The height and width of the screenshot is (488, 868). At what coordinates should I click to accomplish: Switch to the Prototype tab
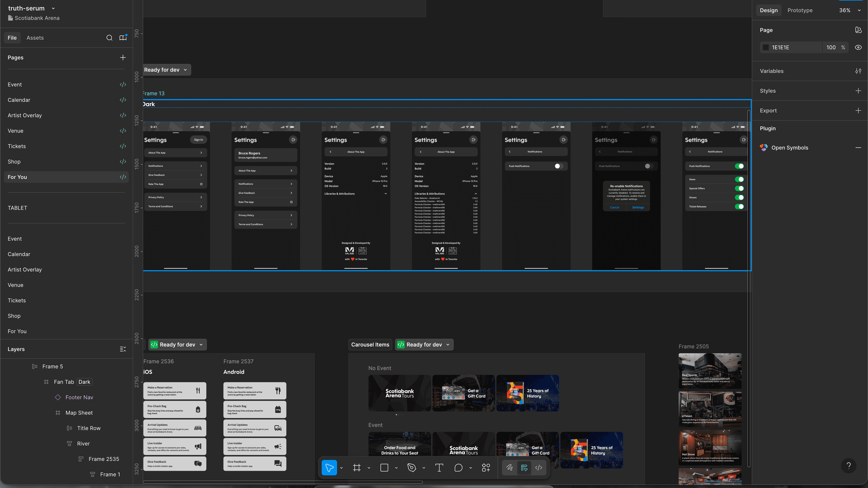click(800, 10)
